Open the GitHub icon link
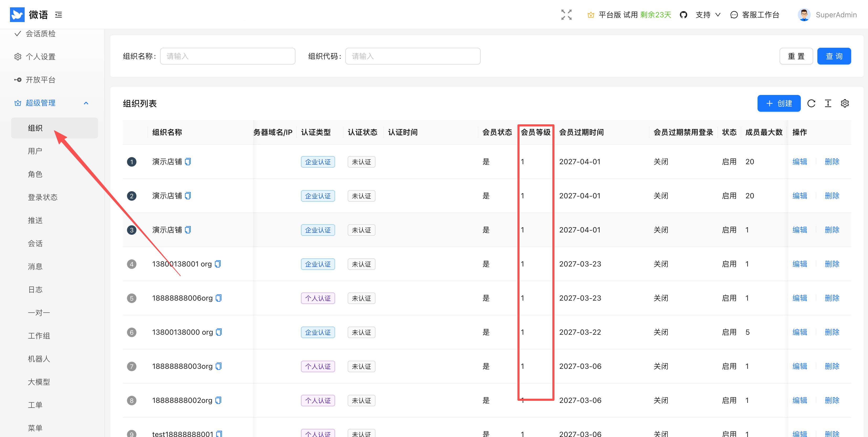 pyautogui.click(x=683, y=15)
